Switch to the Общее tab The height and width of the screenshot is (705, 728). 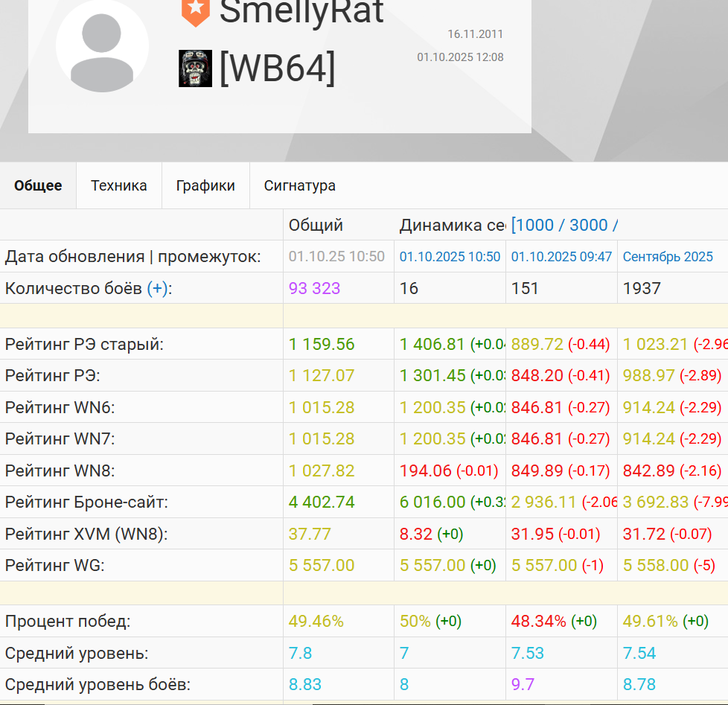pyautogui.click(x=38, y=185)
